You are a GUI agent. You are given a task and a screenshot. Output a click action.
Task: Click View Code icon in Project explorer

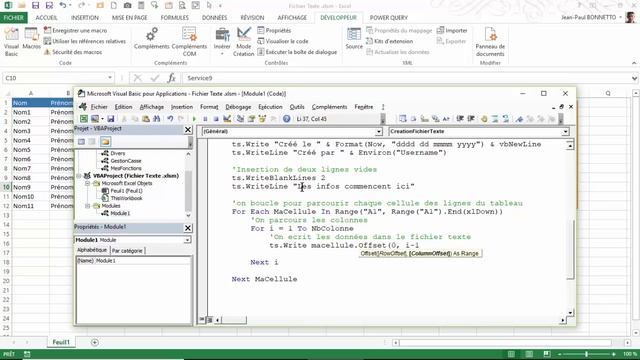[82, 142]
